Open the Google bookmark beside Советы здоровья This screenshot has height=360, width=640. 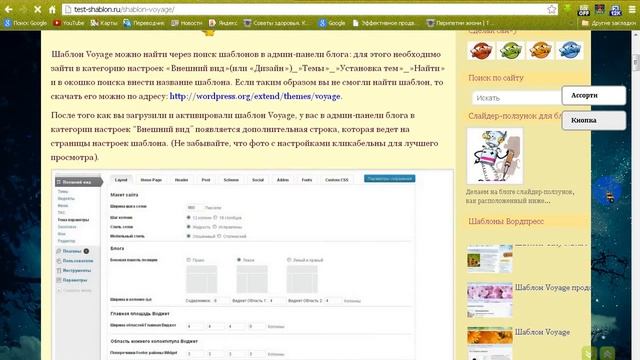(332, 23)
